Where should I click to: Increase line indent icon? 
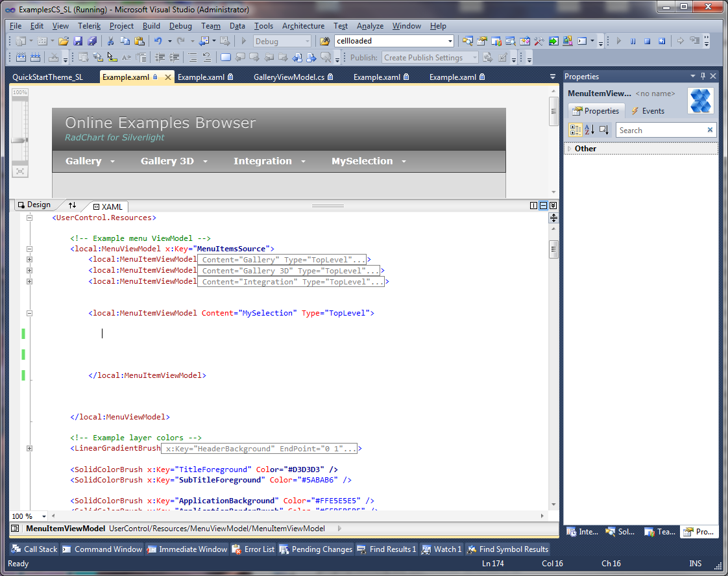[x=175, y=58]
